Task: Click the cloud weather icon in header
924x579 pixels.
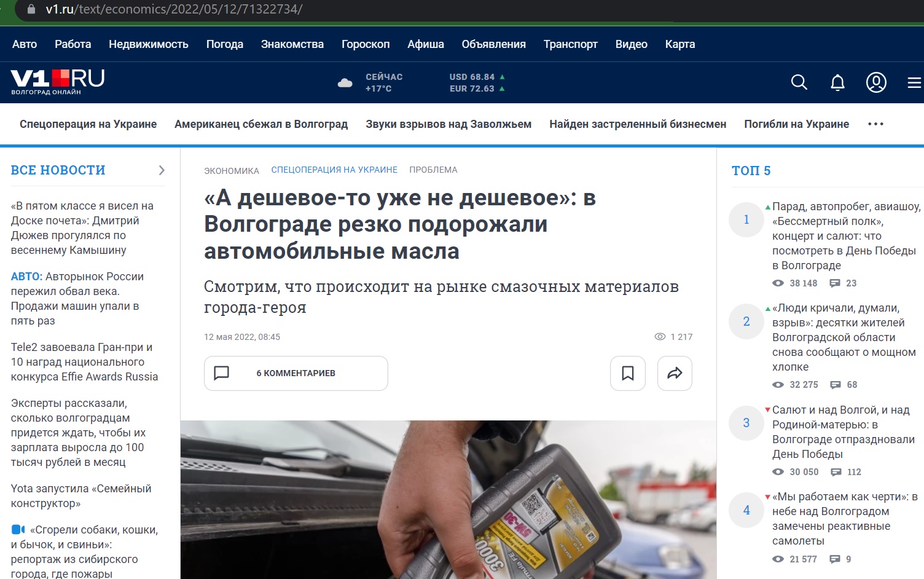Action: click(345, 82)
